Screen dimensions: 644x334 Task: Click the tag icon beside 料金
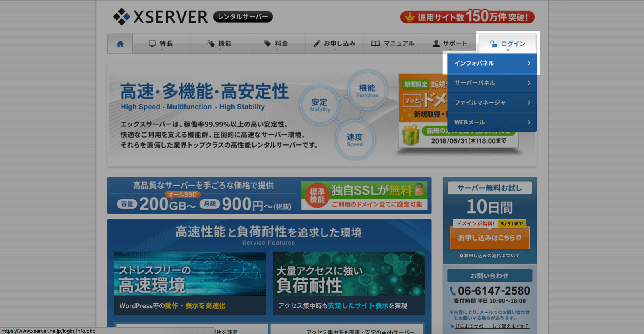[268, 43]
